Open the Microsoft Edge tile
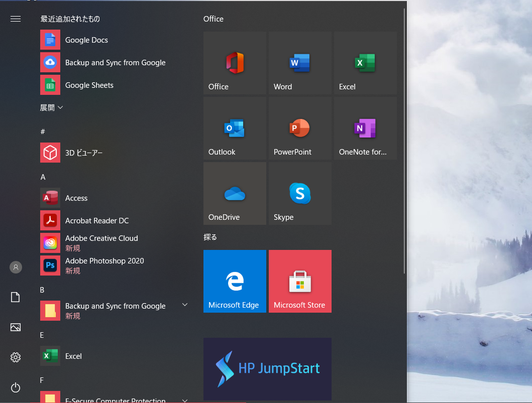This screenshot has height=403, width=532. (235, 282)
